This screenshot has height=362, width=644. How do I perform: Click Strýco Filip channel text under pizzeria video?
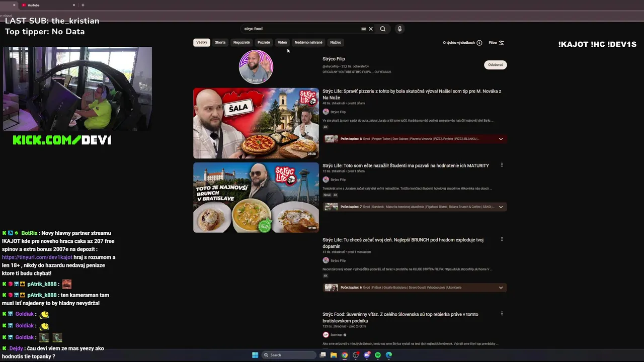338,112
